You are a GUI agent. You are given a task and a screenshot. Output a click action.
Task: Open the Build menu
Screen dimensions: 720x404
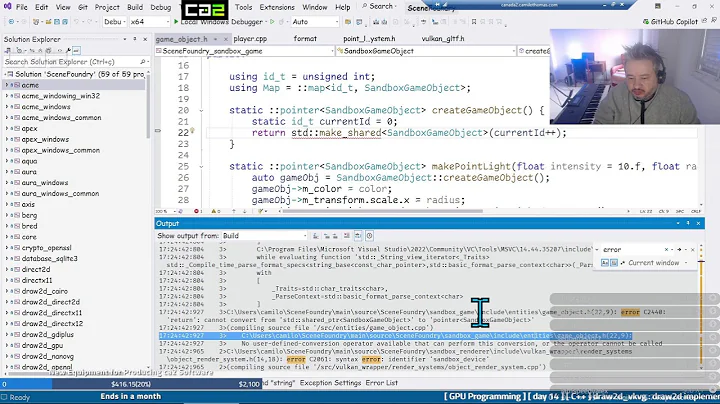coord(135,7)
